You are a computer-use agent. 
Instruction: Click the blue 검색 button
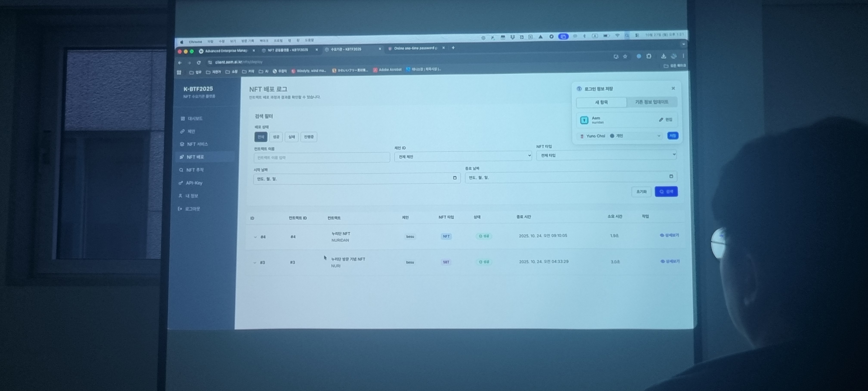point(666,191)
